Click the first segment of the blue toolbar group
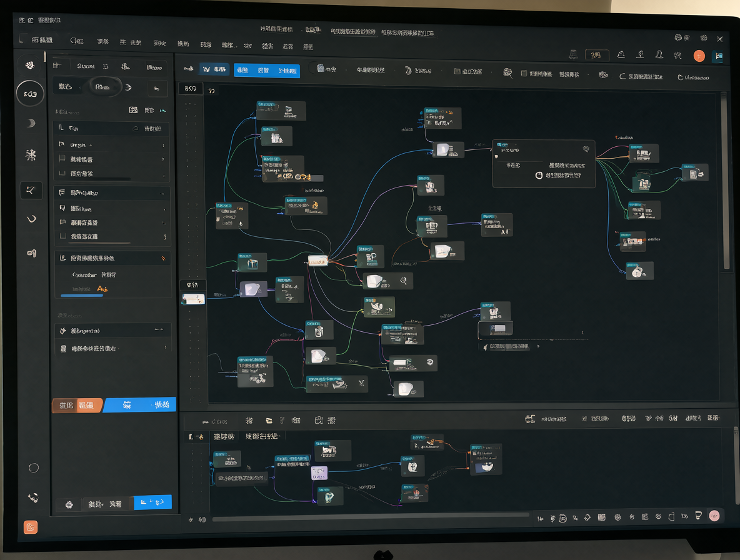740x560 pixels. (x=242, y=70)
